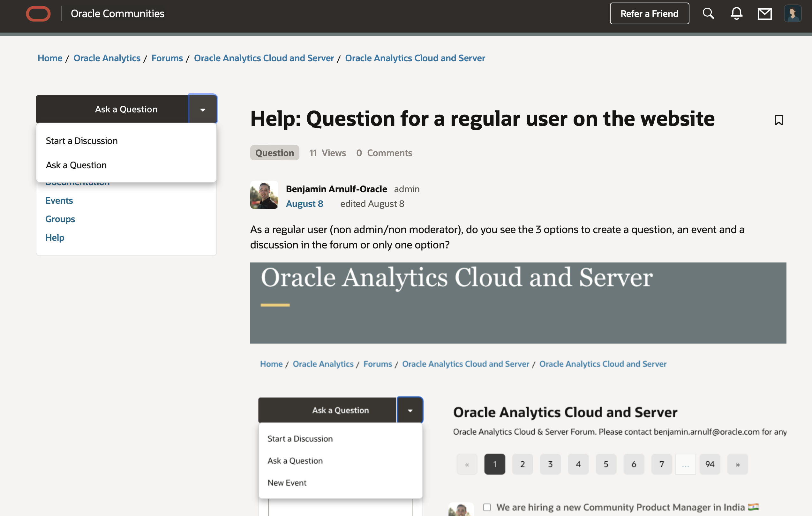This screenshot has height=516, width=812.
Task: Click the 0 Comments count
Action: click(x=384, y=153)
